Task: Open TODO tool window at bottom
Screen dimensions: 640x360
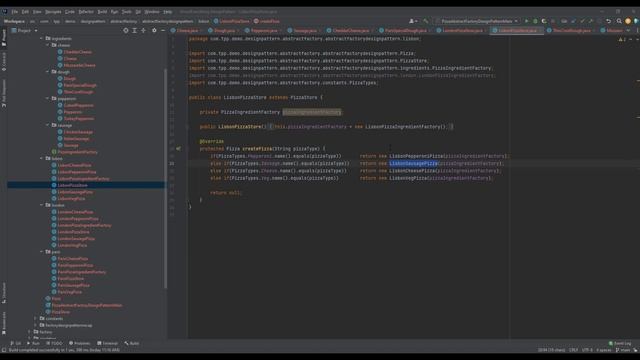Action: pyautogui.click(x=54, y=343)
